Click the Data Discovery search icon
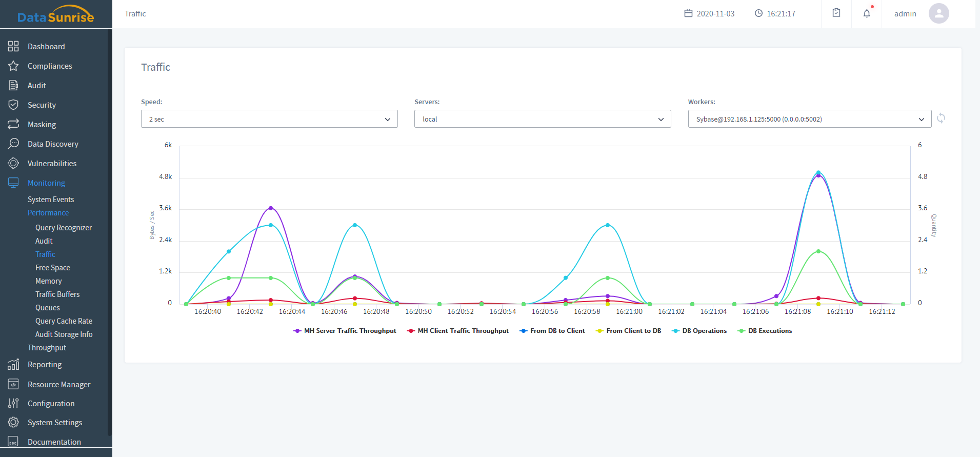This screenshot has height=457, width=980. (13, 144)
